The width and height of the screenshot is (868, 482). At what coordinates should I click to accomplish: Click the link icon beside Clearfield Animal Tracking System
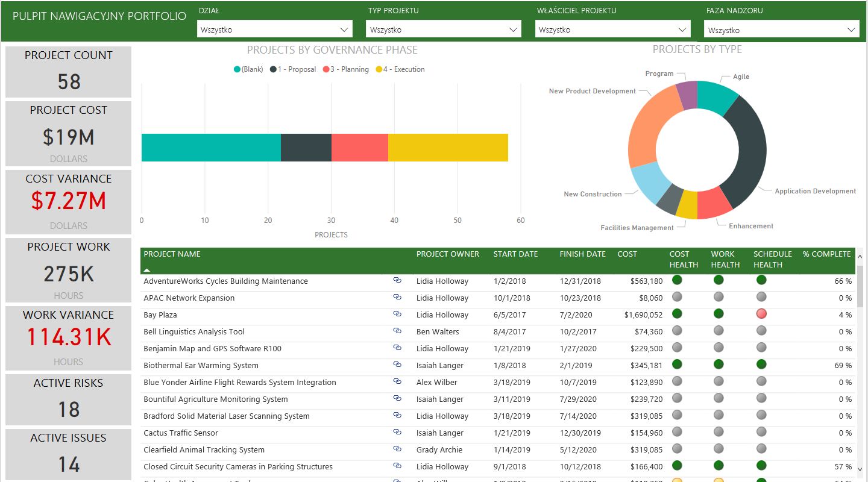[x=397, y=449]
